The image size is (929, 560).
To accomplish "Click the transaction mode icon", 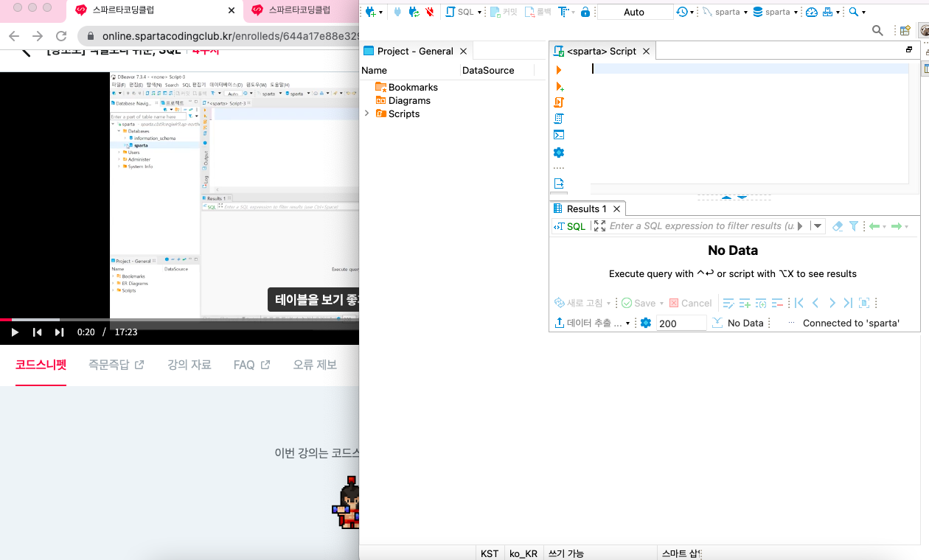I will click(564, 12).
